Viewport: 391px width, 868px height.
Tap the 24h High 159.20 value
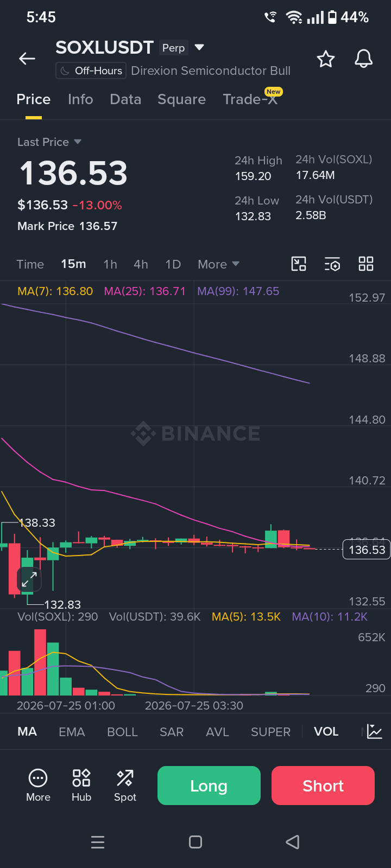pos(253,176)
